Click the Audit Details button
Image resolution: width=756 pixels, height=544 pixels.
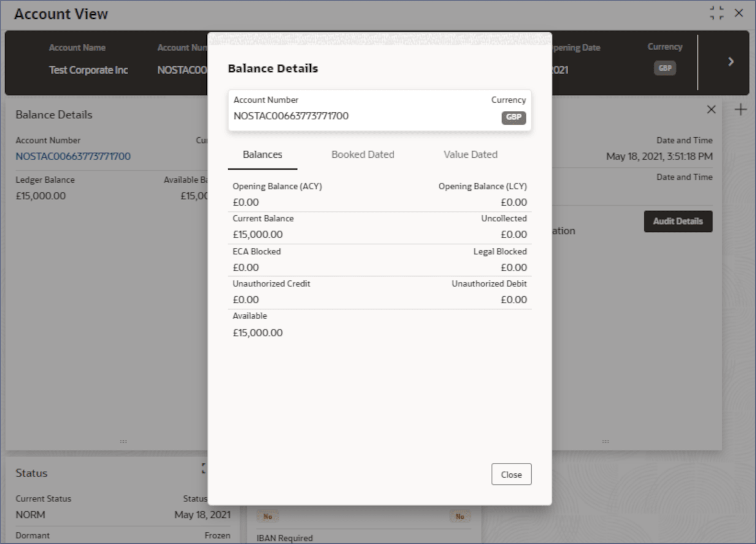(x=678, y=222)
